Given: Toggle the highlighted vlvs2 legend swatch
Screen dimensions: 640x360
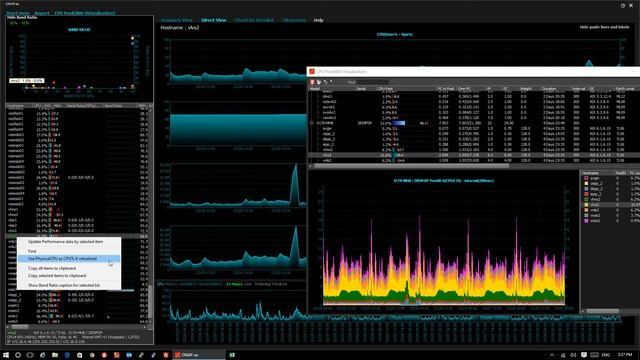Looking at the screenshot, I should point(586,205).
